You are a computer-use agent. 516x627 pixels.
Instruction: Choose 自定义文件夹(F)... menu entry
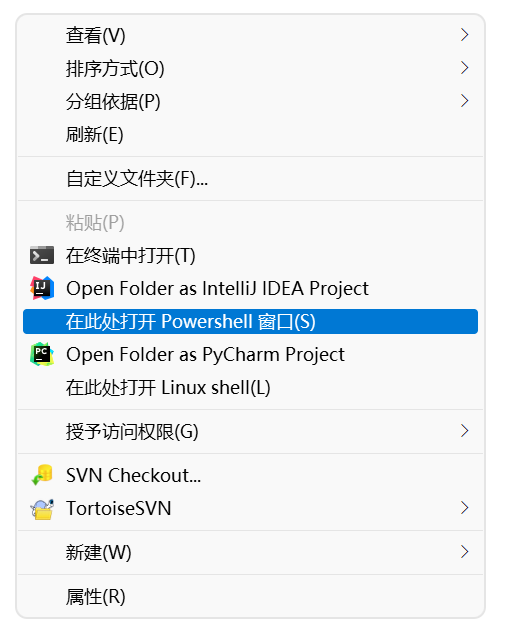click(250, 178)
